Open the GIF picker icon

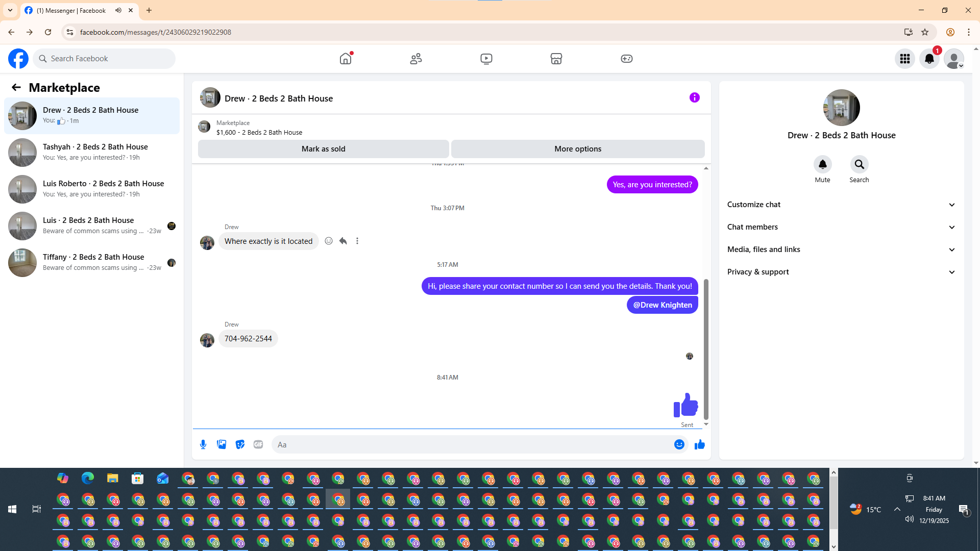pyautogui.click(x=258, y=444)
